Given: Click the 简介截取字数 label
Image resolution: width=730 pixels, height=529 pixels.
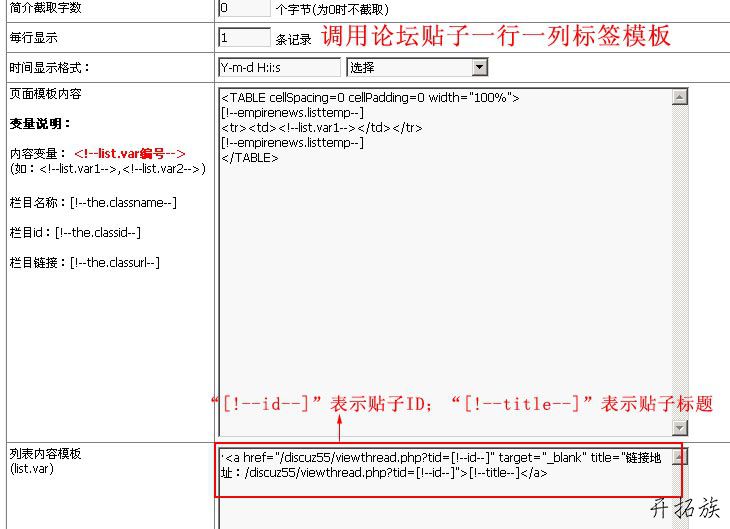Looking at the screenshot, I should [46, 8].
